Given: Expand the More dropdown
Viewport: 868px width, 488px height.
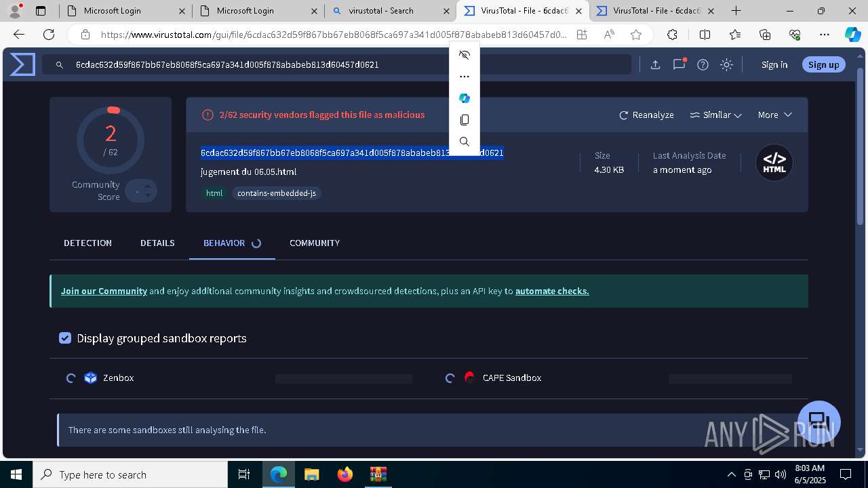Looking at the screenshot, I should [x=774, y=115].
